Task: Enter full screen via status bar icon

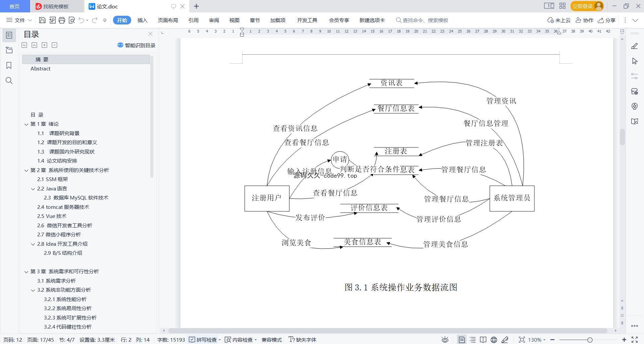Action: [635, 340]
